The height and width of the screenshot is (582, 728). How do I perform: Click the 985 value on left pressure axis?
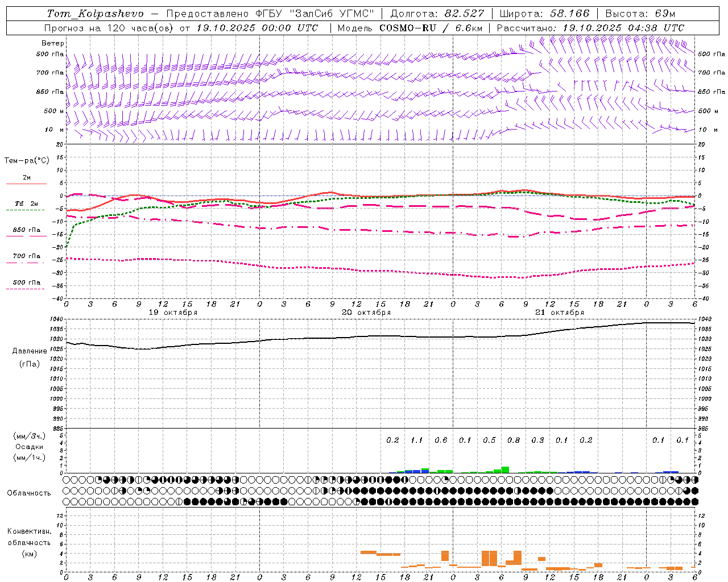pyautogui.click(x=59, y=429)
